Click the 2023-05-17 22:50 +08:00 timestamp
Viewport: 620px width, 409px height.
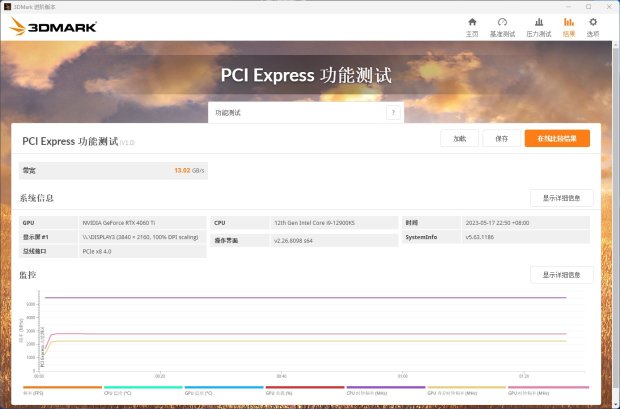(x=497, y=223)
